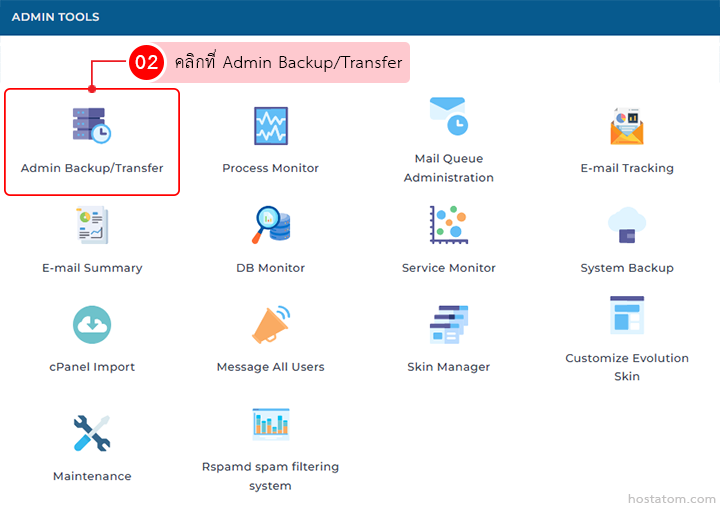Click the Skin Manager text label
Image resolution: width=720 pixels, height=507 pixels.
(x=448, y=367)
